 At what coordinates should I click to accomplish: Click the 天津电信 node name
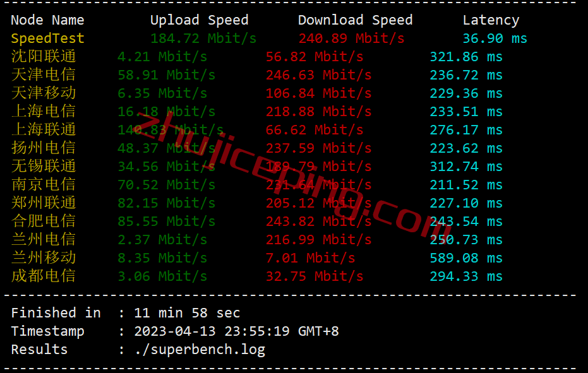click(x=44, y=75)
